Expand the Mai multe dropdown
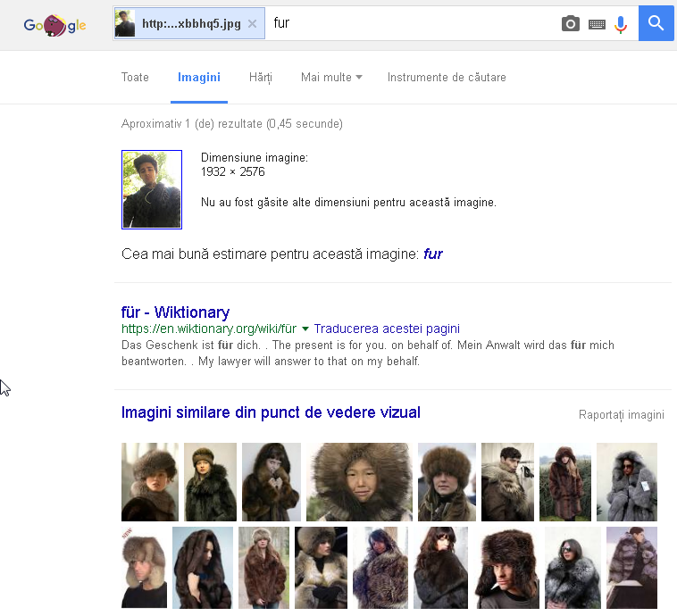 [x=331, y=78]
